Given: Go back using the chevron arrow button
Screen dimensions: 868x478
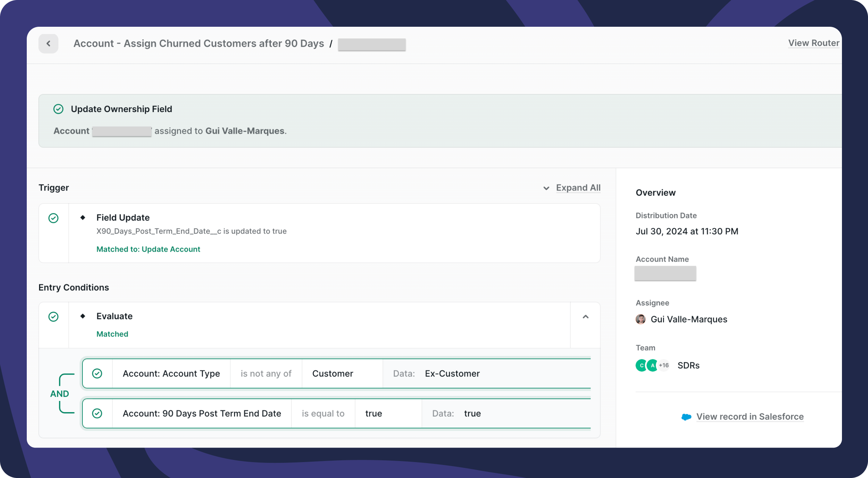Looking at the screenshot, I should (x=48, y=44).
